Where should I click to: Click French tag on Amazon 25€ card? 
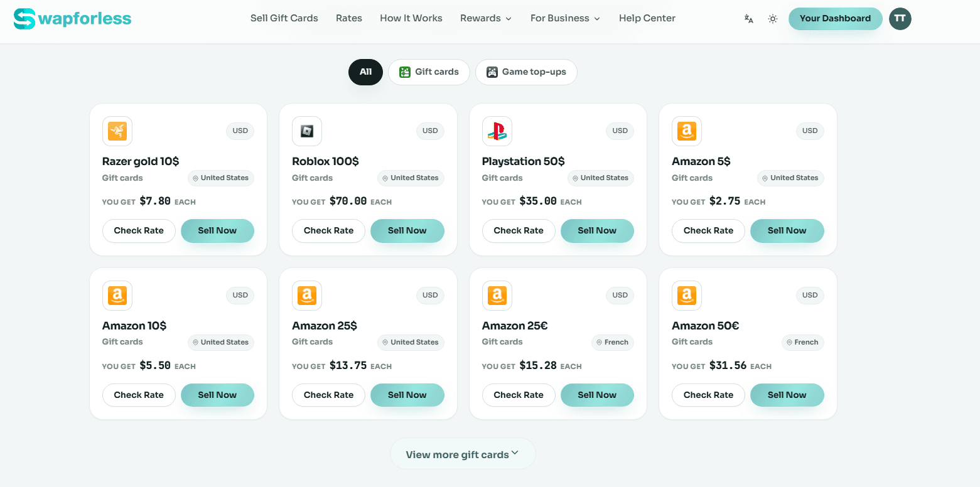pyautogui.click(x=613, y=343)
